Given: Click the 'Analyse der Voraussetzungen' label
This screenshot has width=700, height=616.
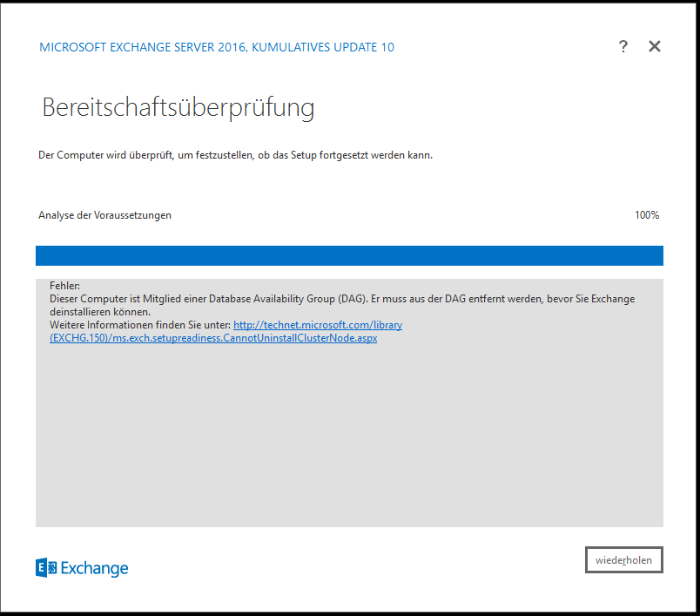Looking at the screenshot, I should pos(104,215).
